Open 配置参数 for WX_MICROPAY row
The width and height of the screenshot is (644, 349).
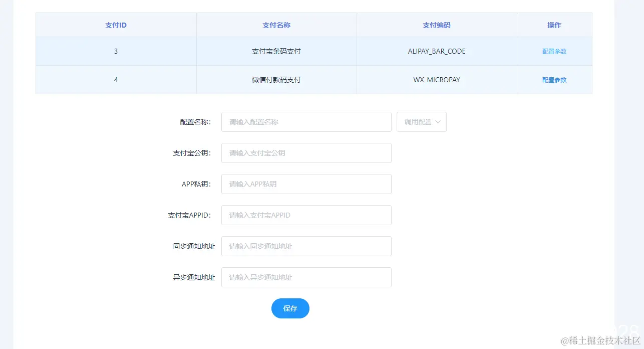click(x=554, y=80)
